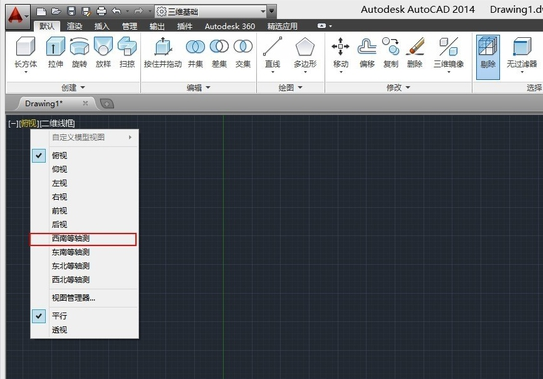The width and height of the screenshot is (543, 379).
Task: Open the dropdown arrow under 三维镜像
Action: pyautogui.click(x=448, y=72)
